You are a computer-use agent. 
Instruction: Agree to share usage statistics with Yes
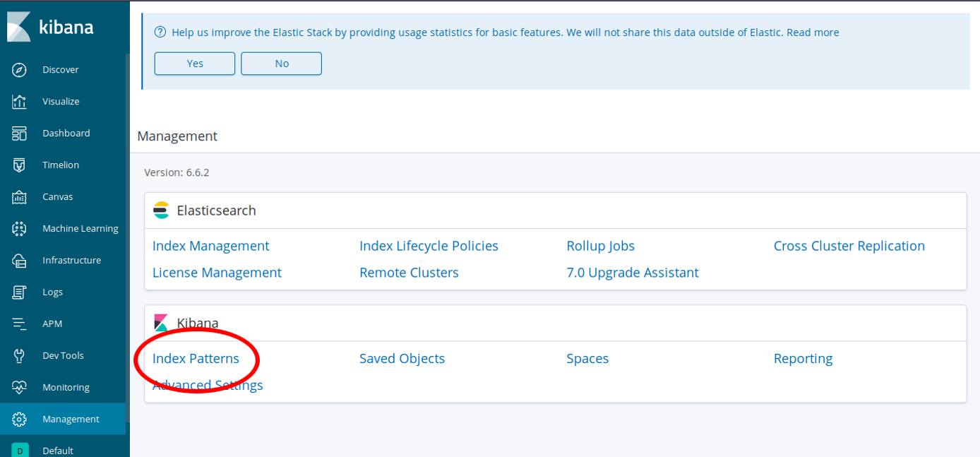pos(194,63)
